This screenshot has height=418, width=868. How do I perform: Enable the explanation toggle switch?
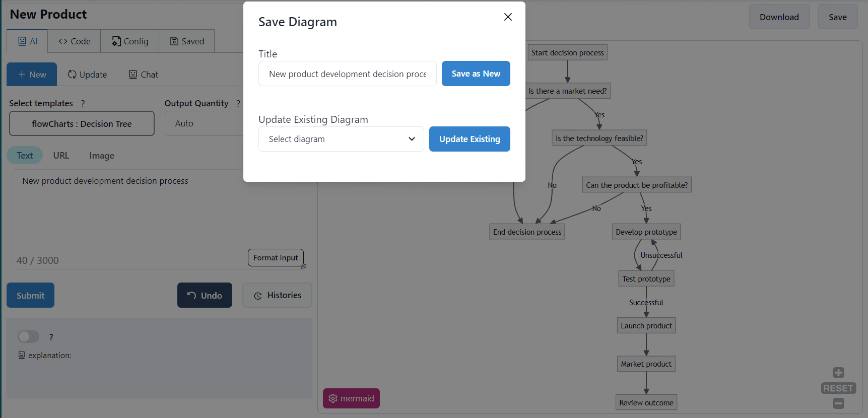(x=28, y=336)
